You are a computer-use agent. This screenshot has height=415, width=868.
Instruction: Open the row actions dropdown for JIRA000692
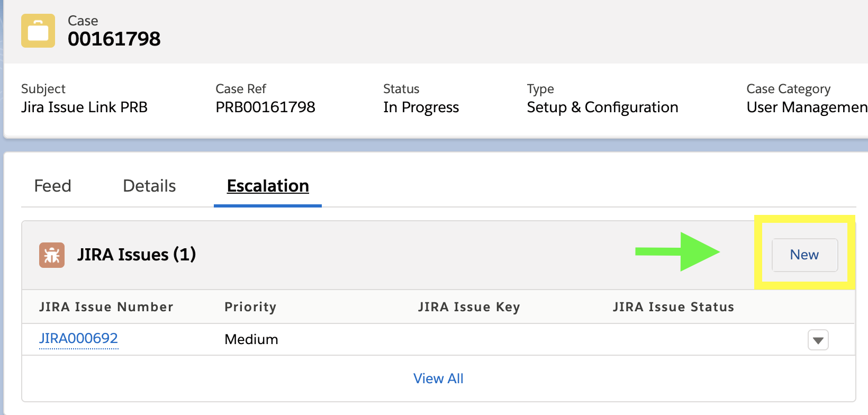(818, 340)
